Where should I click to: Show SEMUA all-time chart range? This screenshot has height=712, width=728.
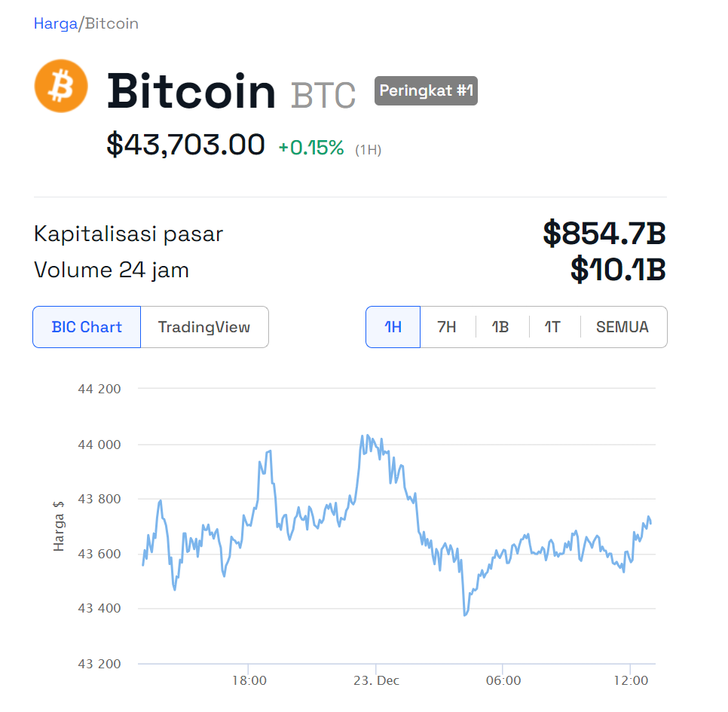click(622, 327)
